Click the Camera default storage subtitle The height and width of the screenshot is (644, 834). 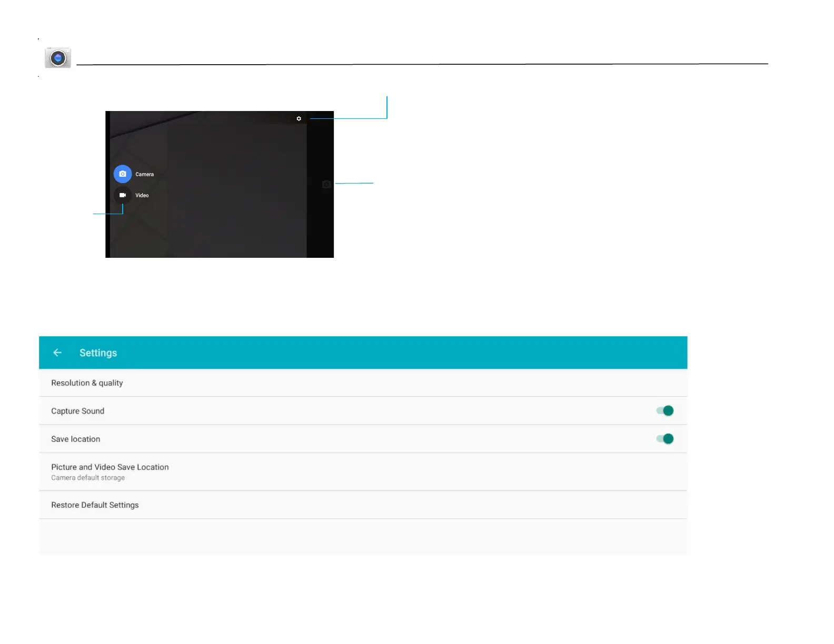(x=88, y=478)
